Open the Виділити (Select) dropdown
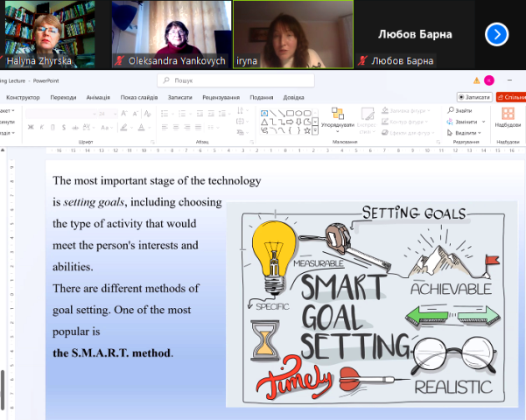 464,132
